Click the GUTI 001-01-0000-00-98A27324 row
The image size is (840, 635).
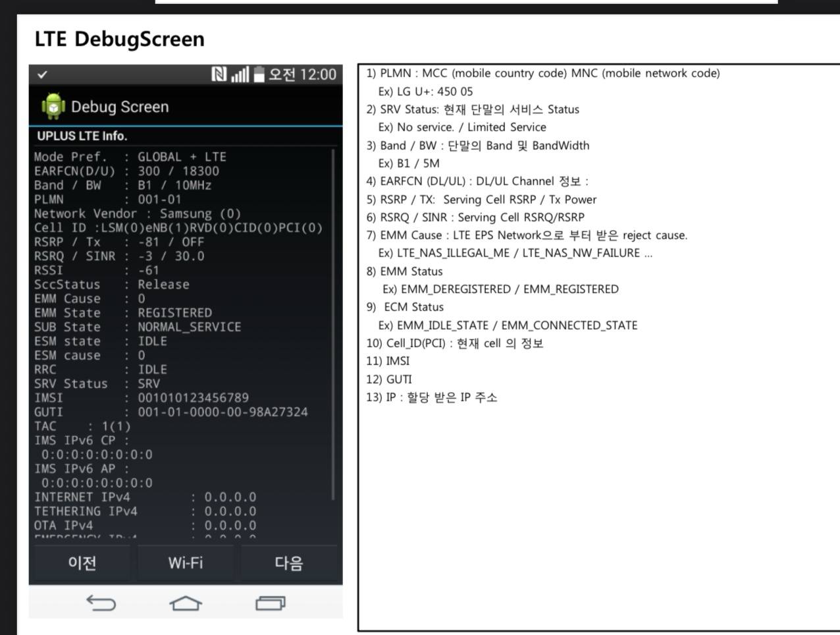171,412
